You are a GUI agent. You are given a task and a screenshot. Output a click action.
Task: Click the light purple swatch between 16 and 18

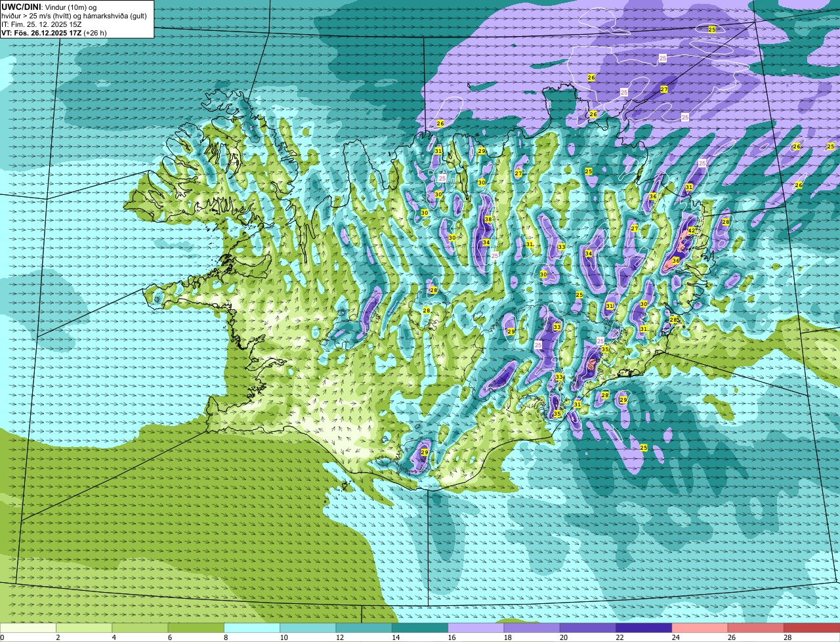(x=476, y=628)
